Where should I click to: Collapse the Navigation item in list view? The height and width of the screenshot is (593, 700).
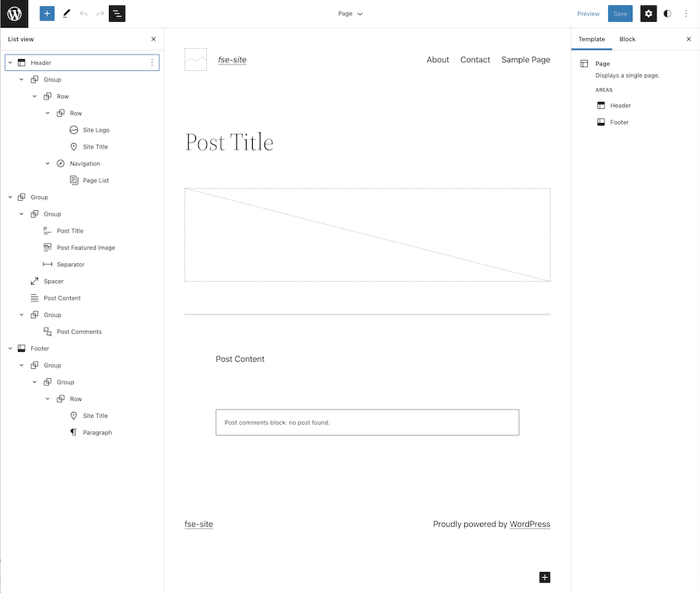(x=47, y=163)
